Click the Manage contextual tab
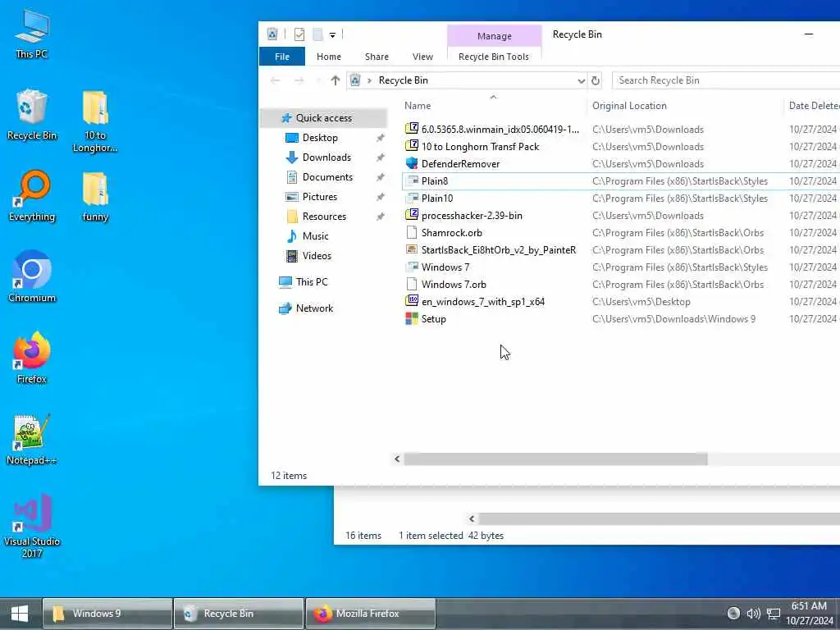The image size is (840, 630). (495, 36)
